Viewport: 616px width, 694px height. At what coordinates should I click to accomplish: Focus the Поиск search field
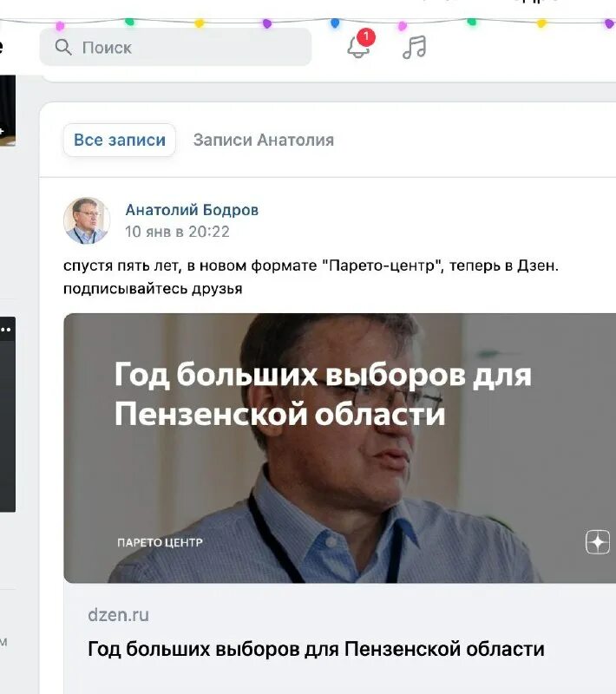[x=175, y=47]
